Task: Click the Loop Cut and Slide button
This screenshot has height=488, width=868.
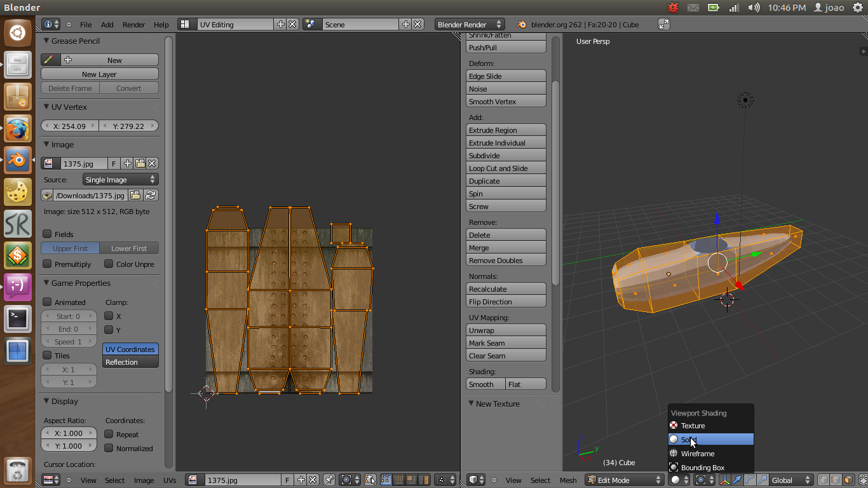Action: (x=506, y=168)
